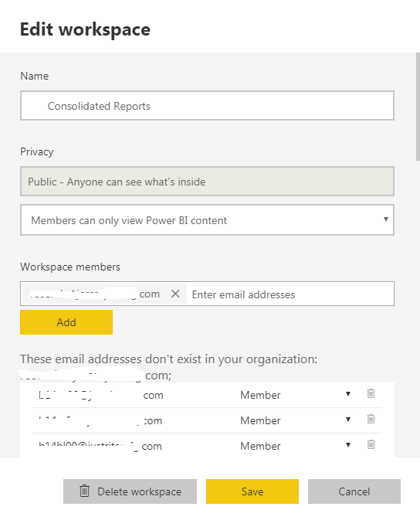Open the members permission dropdown
The width and height of the screenshot is (420, 527).
(207, 220)
